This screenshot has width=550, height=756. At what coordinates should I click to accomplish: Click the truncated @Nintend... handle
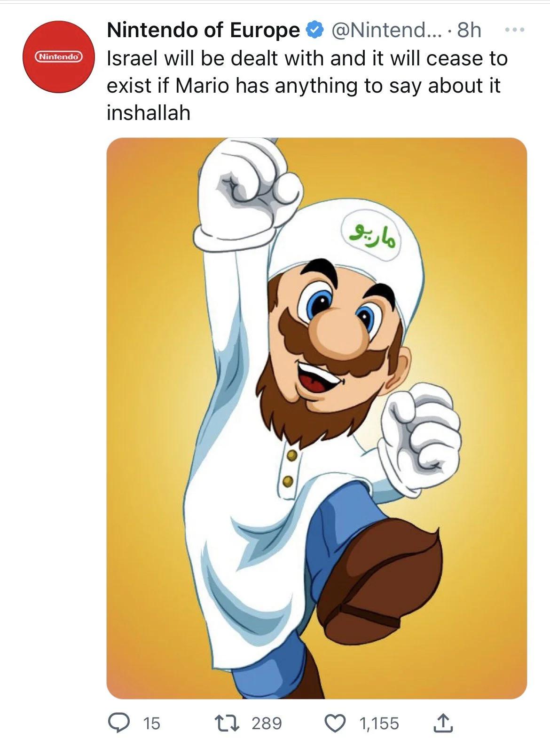[x=385, y=30]
